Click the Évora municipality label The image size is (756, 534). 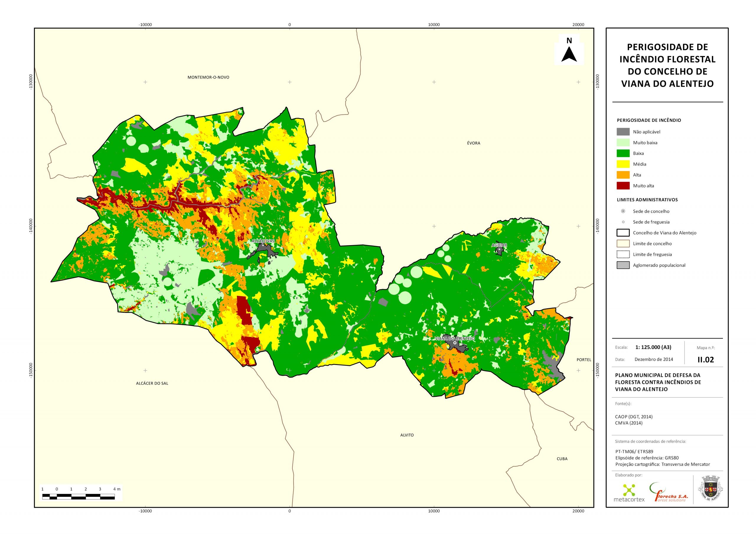[x=473, y=143]
